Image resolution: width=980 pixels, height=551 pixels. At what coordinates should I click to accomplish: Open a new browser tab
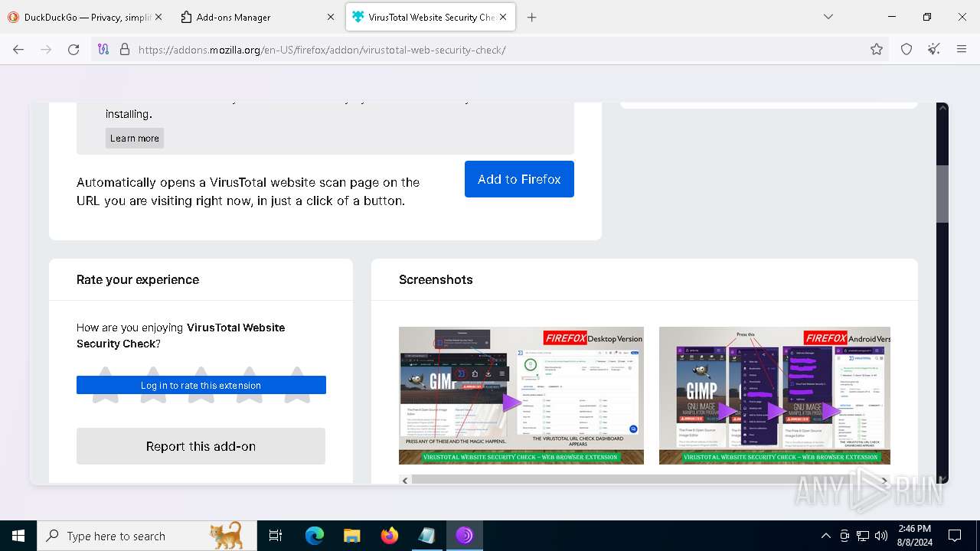(531, 17)
